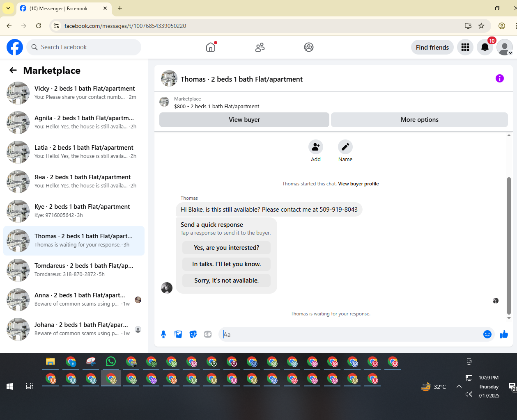Click the Facebook logo

click(x=15, y=47)
